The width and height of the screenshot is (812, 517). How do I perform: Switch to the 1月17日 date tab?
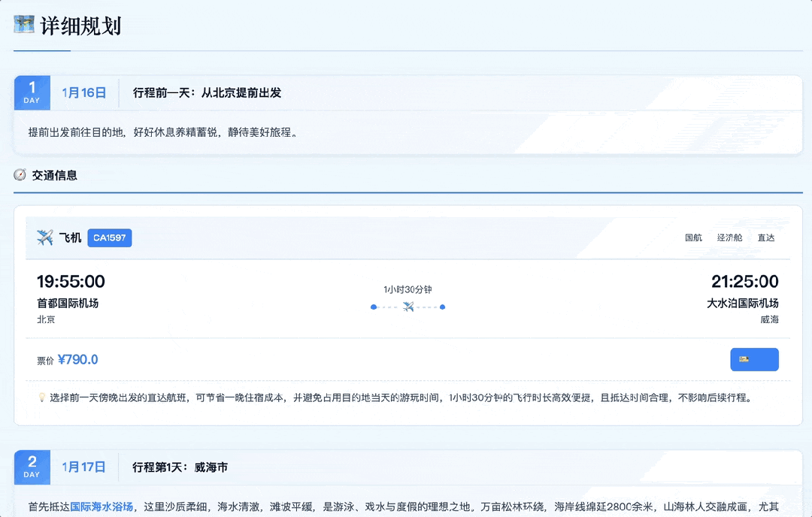click(x=83, y=467)
